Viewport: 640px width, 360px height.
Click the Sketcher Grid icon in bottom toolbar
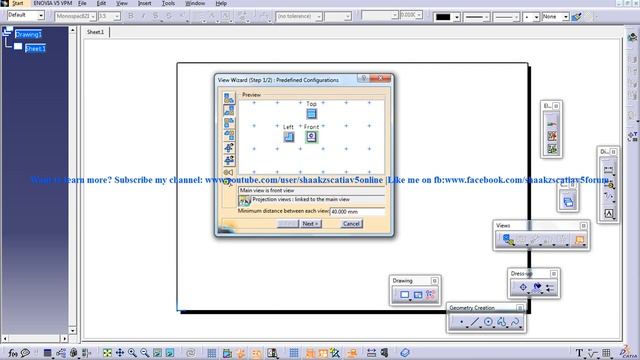pos(211,353)
